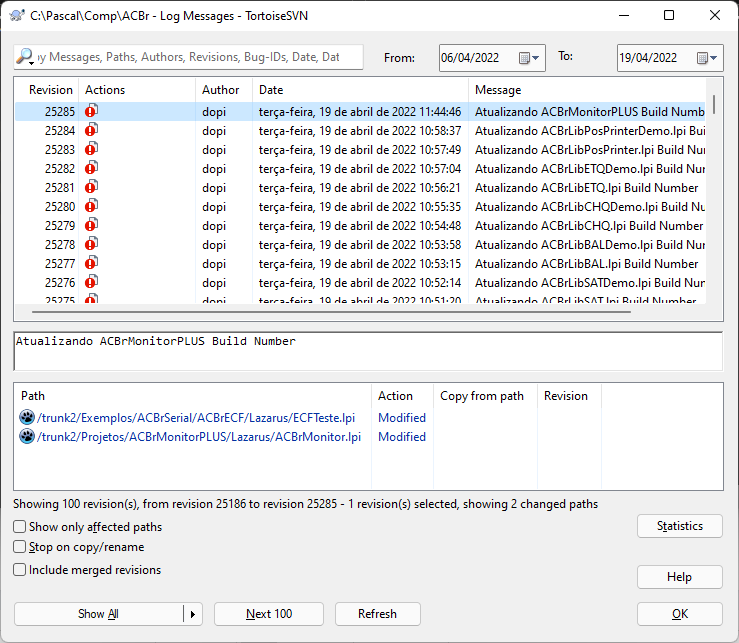Click the modified action icon for revision 25285

pyautogui.click(x=91, y=111)
